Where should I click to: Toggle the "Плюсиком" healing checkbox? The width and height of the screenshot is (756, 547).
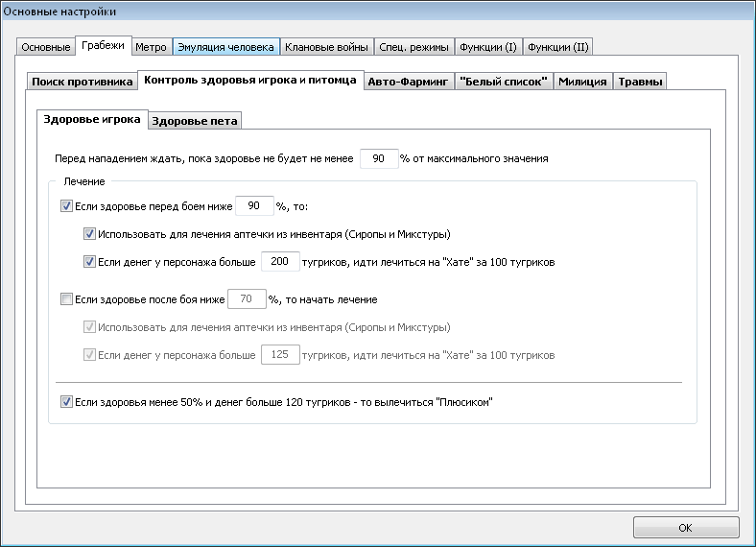coord(66,402)
